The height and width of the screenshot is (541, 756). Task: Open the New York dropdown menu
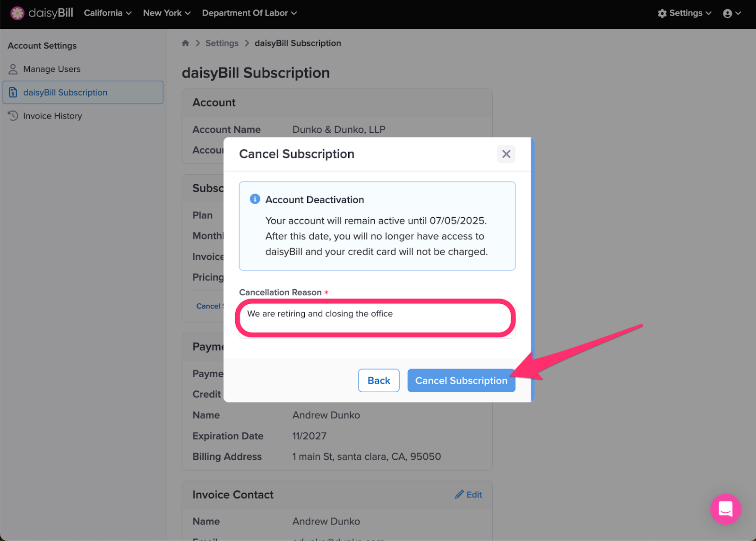click(167, 13)
